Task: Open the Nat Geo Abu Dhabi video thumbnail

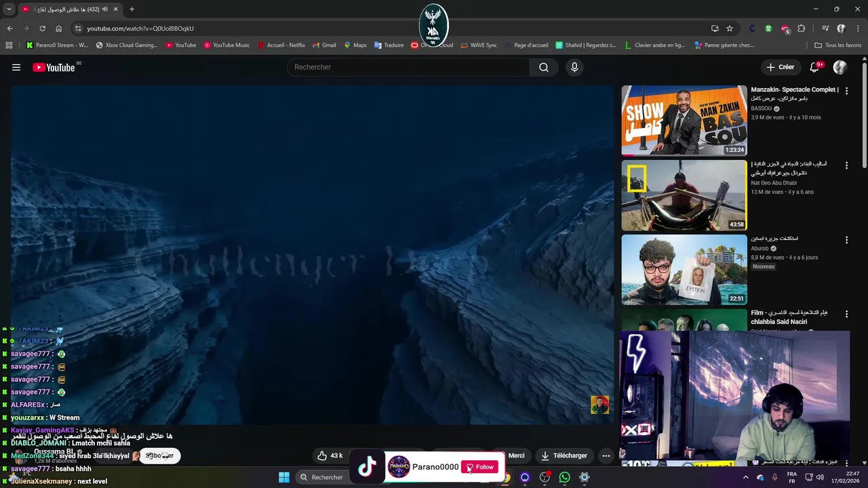Action: coord(684,195)
